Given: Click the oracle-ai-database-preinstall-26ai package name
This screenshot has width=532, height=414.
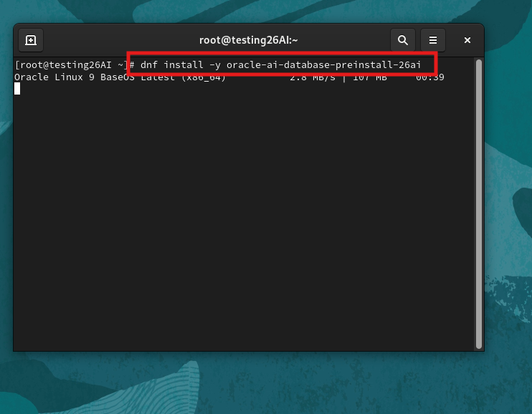Looking at the screenshot, I should [x=323, y=65].
